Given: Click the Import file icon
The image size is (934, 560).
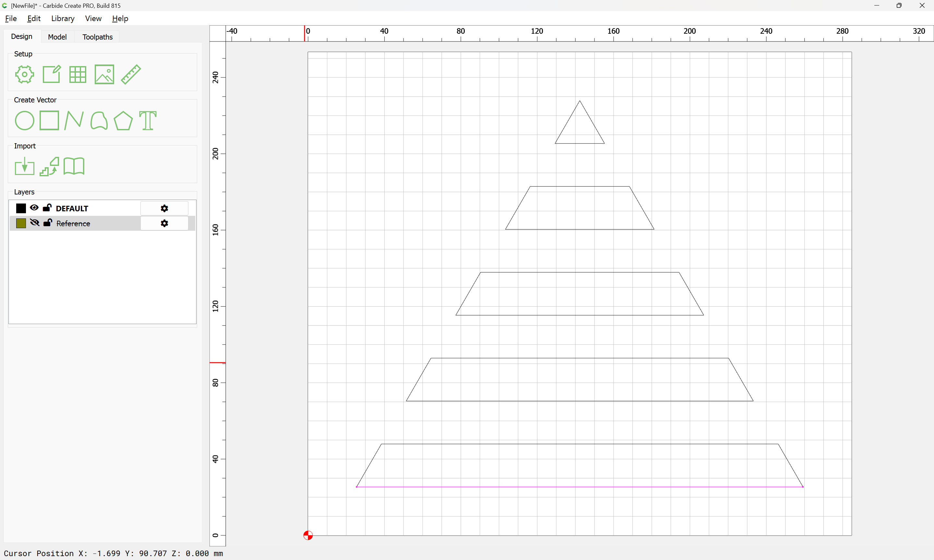Looking at the screenshot, I should point(25,166).
